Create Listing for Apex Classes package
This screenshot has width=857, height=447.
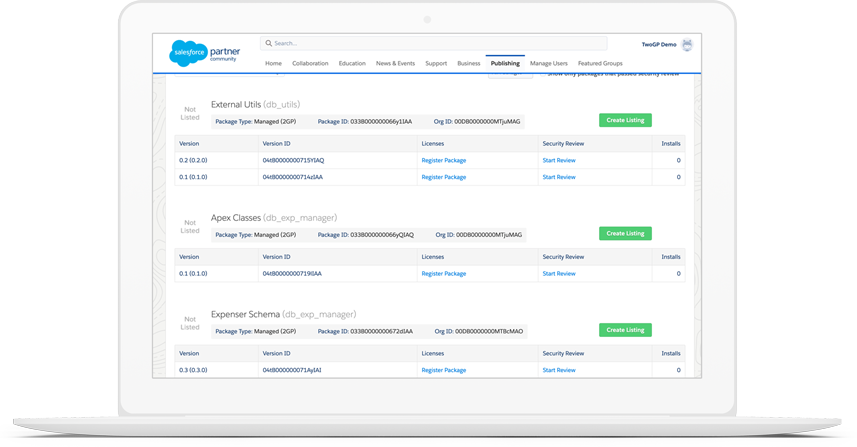(625, 233)
